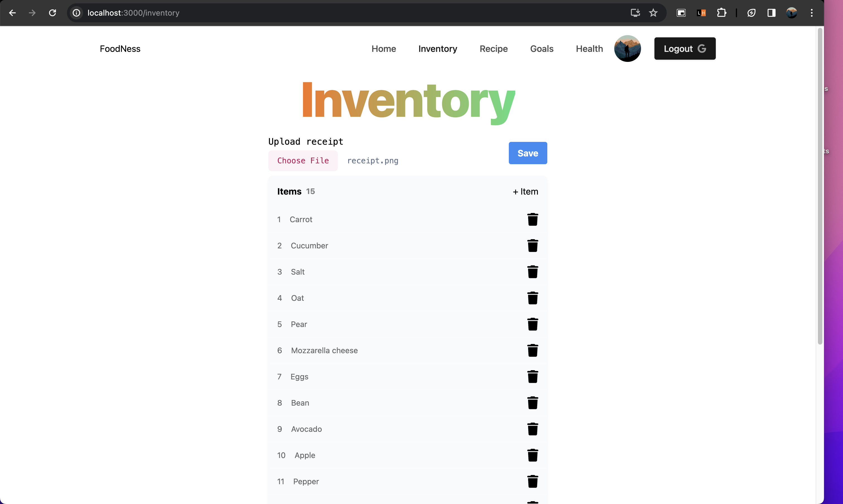This screenshot has width=843, height=504.
Task: Add a new item with + Item
Action: [525, 192]
